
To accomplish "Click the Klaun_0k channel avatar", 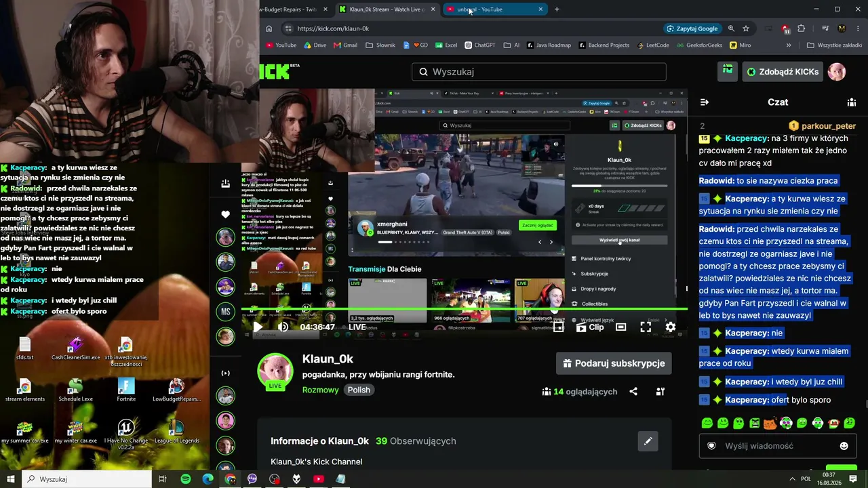I will coord(275,371).
